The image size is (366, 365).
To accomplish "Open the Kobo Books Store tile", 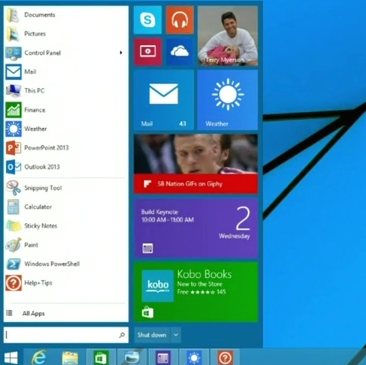I will tap(196, 292).
